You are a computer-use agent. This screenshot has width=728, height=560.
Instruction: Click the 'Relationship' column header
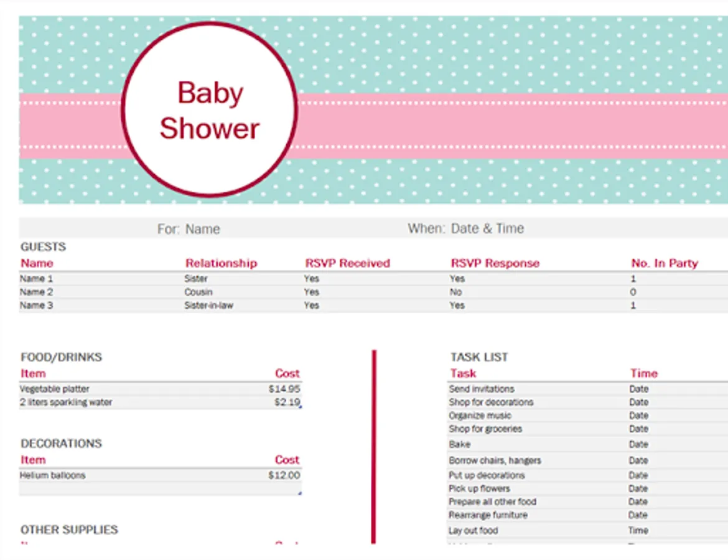pyautogui.click(x=221, y=263)
